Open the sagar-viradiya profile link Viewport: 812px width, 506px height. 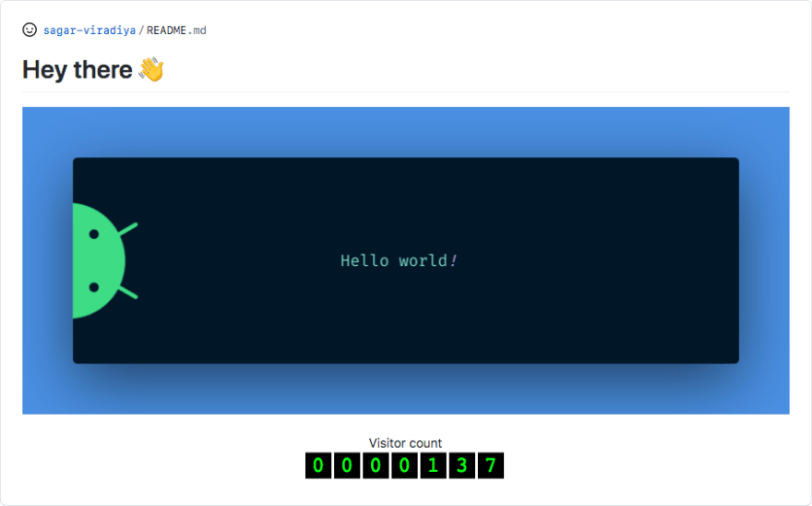[x=90, y=30]
